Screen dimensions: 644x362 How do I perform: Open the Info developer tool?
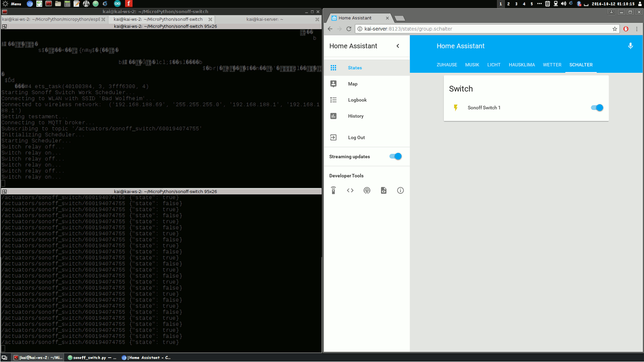tap(400, 191)
